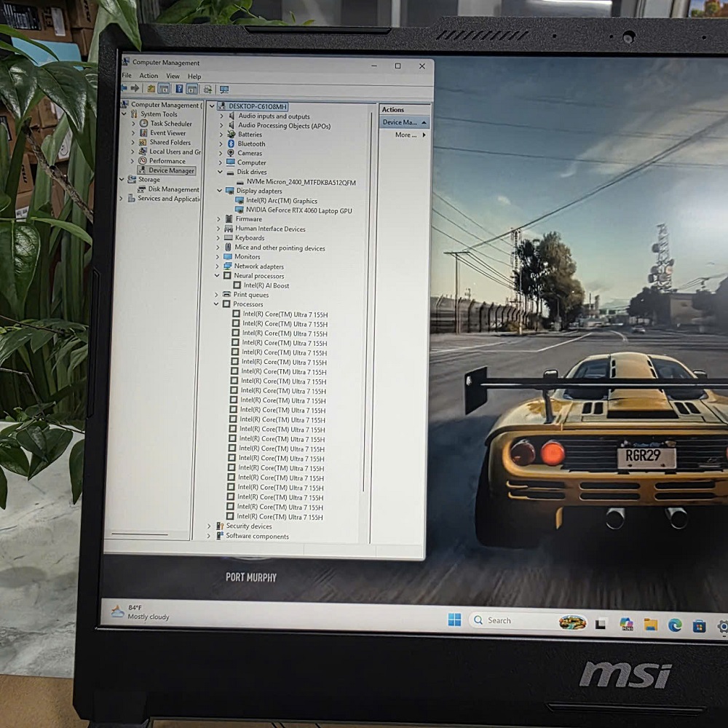Image resolution: width=728 pixels, height=728 pixels.
Task: Select Intel(R) Arc(TM) Graphics adapter
Action: coord(282,201)
